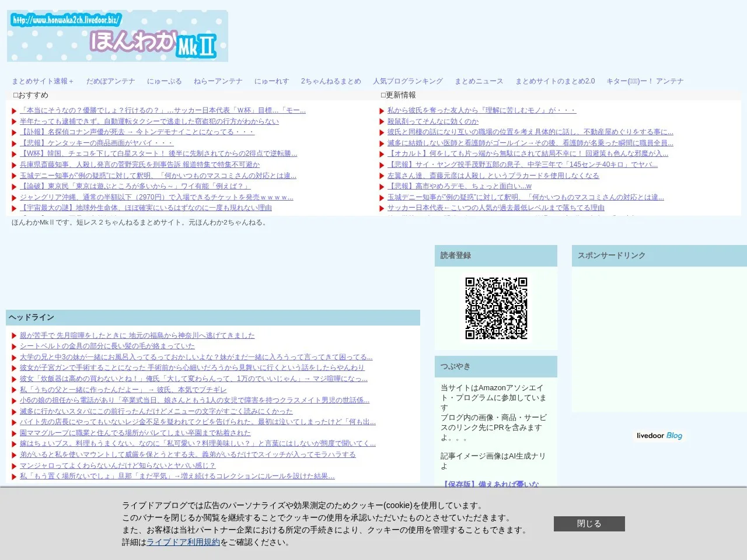Image resolution: width=747 pixels, height=560 pixels.
Task: Click the ほんわかMkII site logo banner
Action: pyautogui.click(x=117, y=36)
